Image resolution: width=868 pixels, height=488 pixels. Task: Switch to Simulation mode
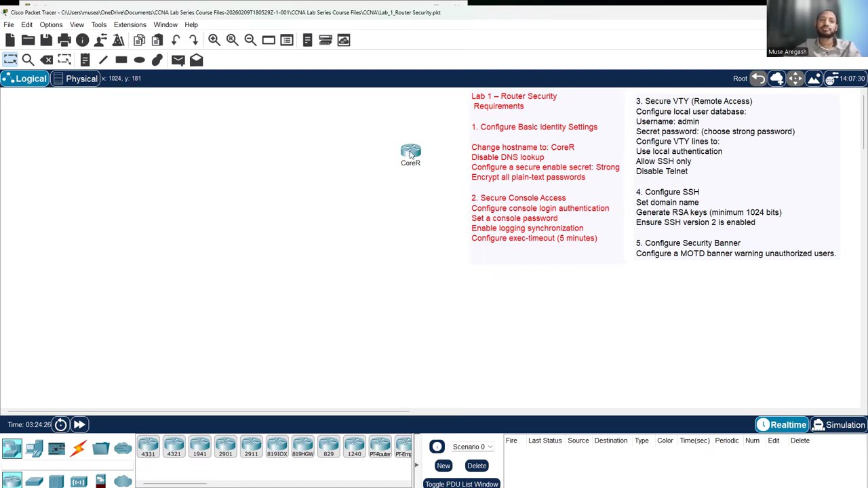(x=839, y=425)
